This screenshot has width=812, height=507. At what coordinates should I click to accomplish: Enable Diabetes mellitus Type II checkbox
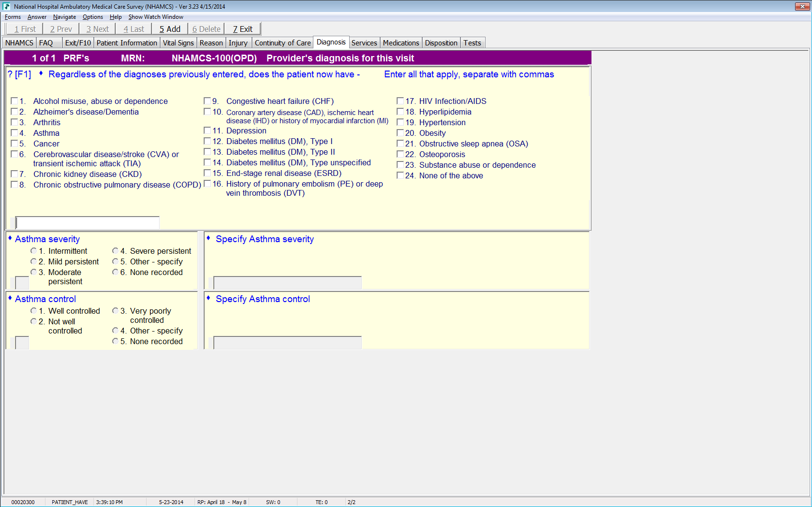[207, 152]
